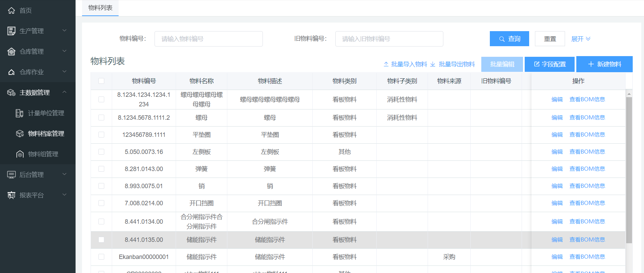This screenshot has height=273, width=644.
Task: Toggle the select-all checkbox in table header
Action: [101, 81]
